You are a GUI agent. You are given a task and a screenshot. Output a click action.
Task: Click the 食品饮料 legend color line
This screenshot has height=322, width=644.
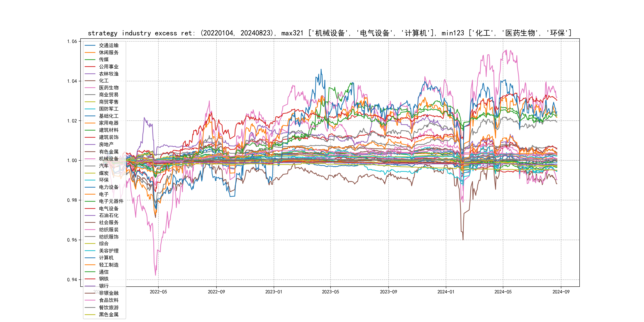(x=90, y=300)
